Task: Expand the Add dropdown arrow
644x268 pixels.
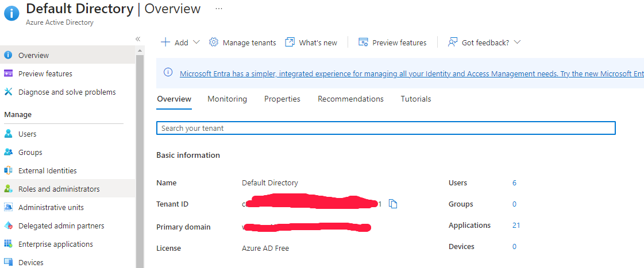Action: pyautogui.click(x=196, y=42)
